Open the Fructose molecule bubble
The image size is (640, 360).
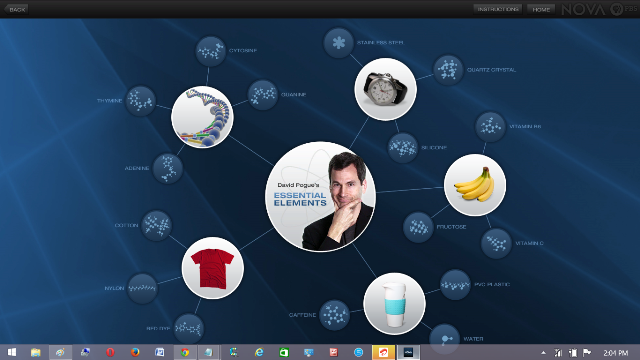click(x=418, y=227)
